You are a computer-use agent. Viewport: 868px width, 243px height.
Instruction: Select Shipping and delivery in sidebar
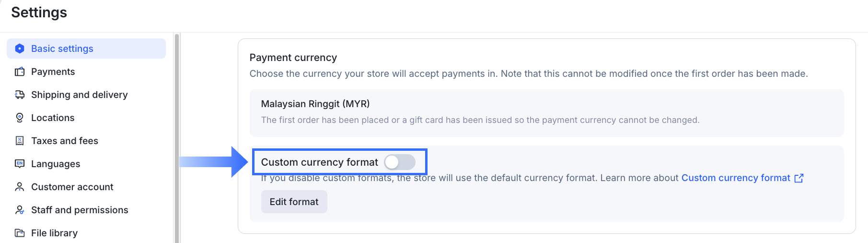79,95
